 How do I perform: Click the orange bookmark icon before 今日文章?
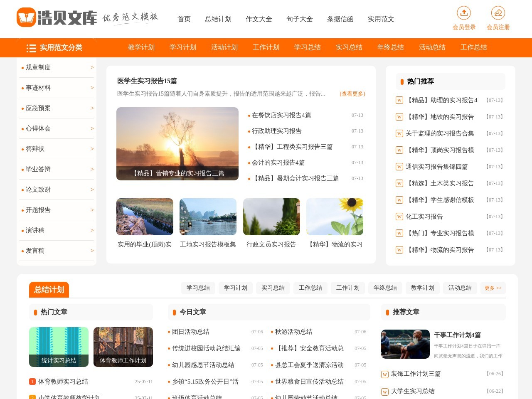coord(174,312)
